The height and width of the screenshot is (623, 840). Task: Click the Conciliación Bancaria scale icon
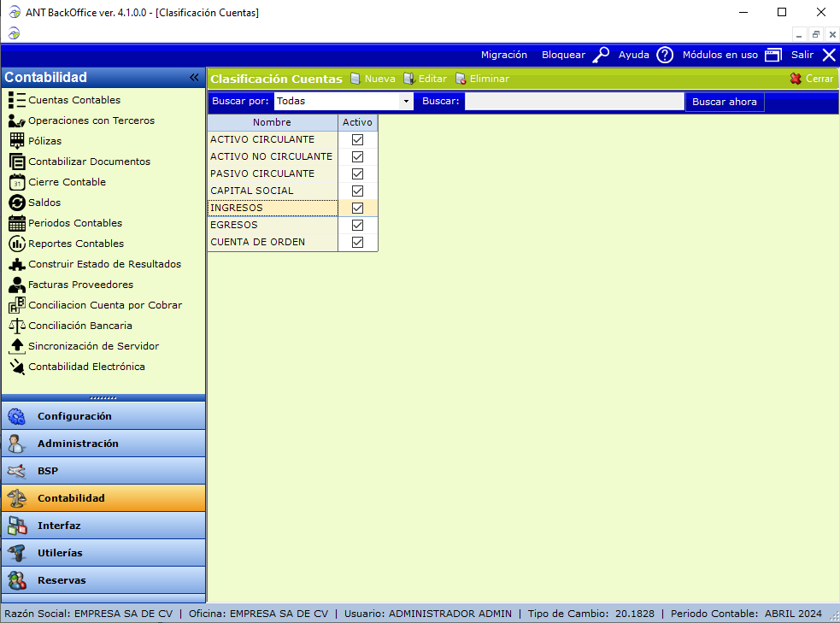tap(16, 326)
